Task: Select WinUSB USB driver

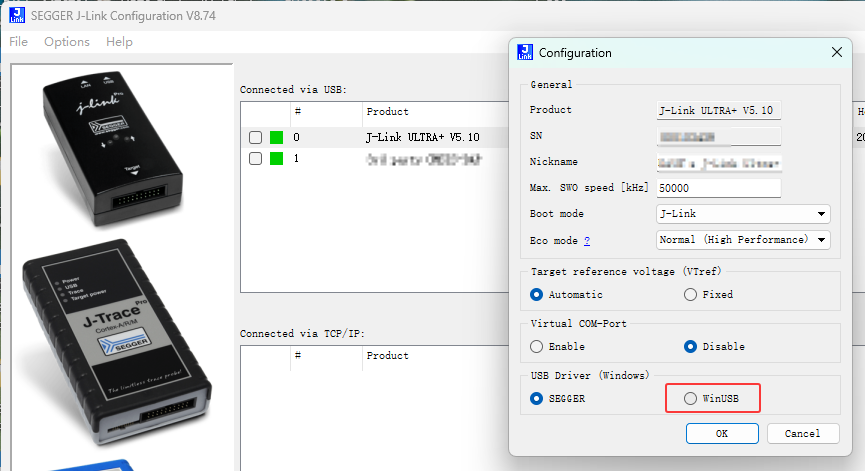Action: click(690, 398)
